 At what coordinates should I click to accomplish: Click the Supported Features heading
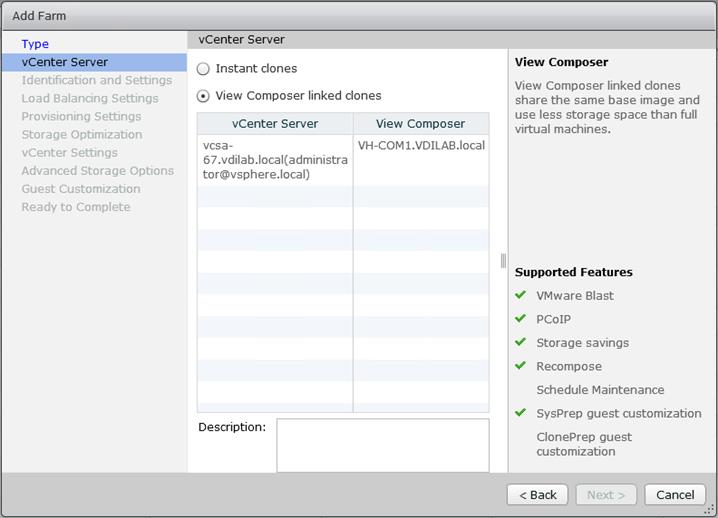pos(573,272)
